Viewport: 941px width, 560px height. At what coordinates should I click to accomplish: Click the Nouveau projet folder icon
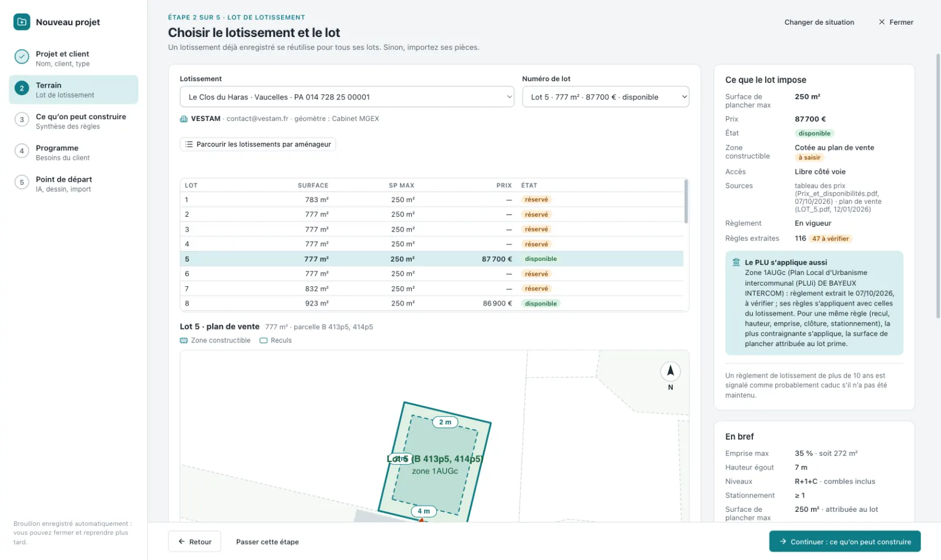(x=22, y=22)
